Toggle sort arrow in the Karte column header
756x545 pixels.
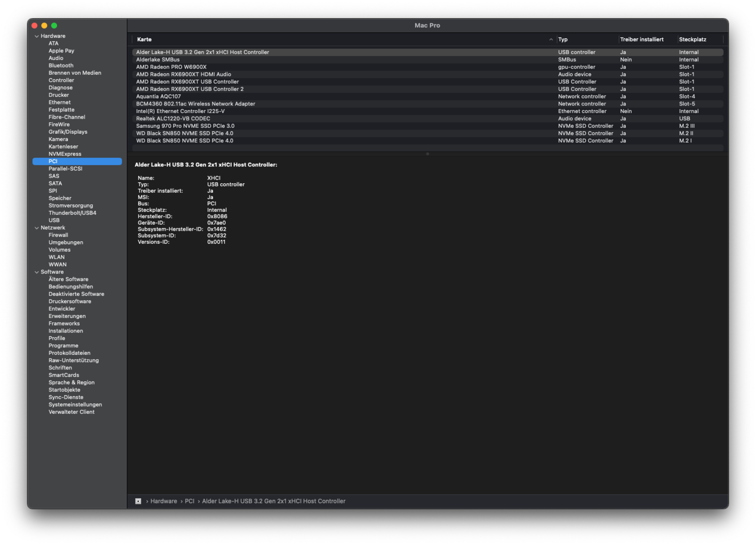tap(550, 39)
